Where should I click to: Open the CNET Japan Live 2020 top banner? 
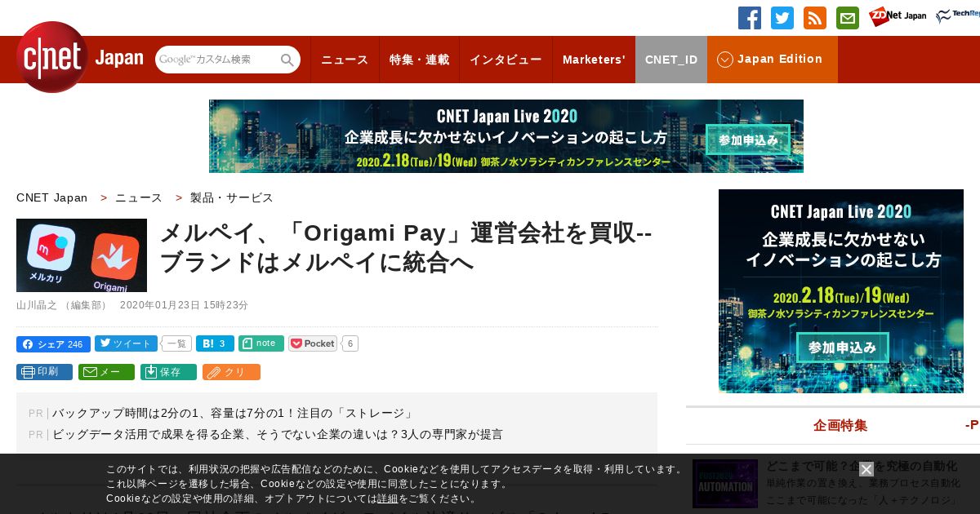[x=506, y=136]
